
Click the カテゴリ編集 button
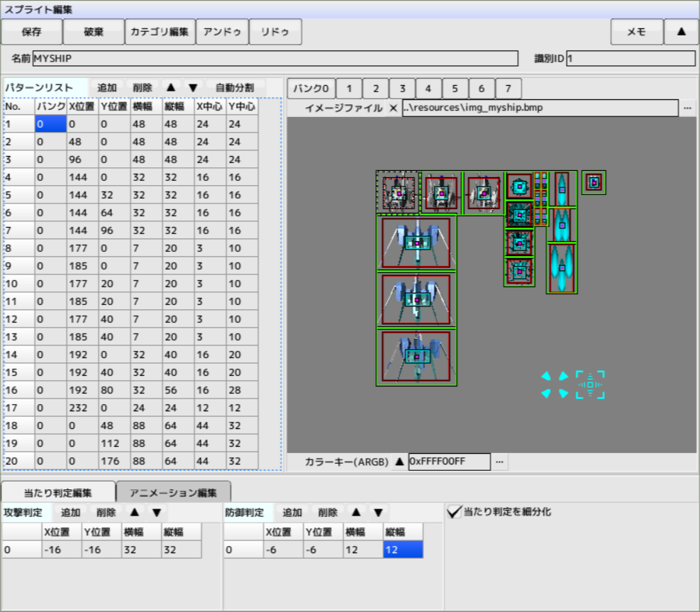click(159, 32)
